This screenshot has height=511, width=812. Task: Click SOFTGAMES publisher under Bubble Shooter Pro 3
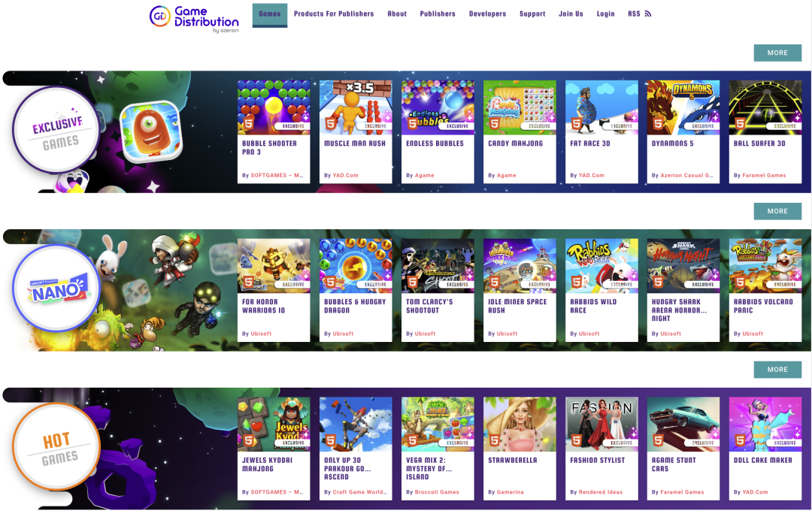[277, 176]
